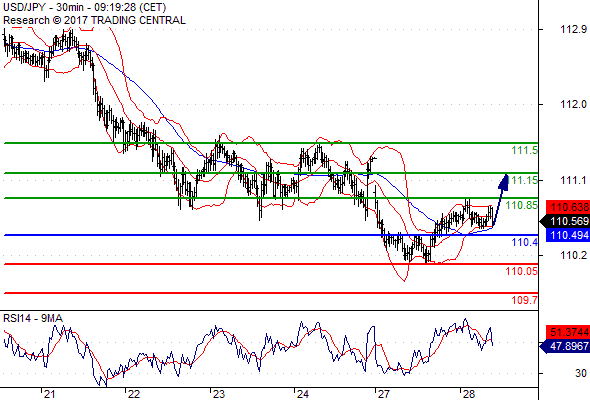This screenshot has width=590, height=400.
Task: Select the 112.9 price axis label
Action: point(573,29)
